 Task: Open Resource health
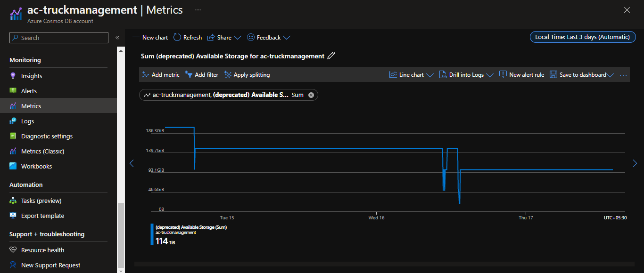(x=42, y=250)
